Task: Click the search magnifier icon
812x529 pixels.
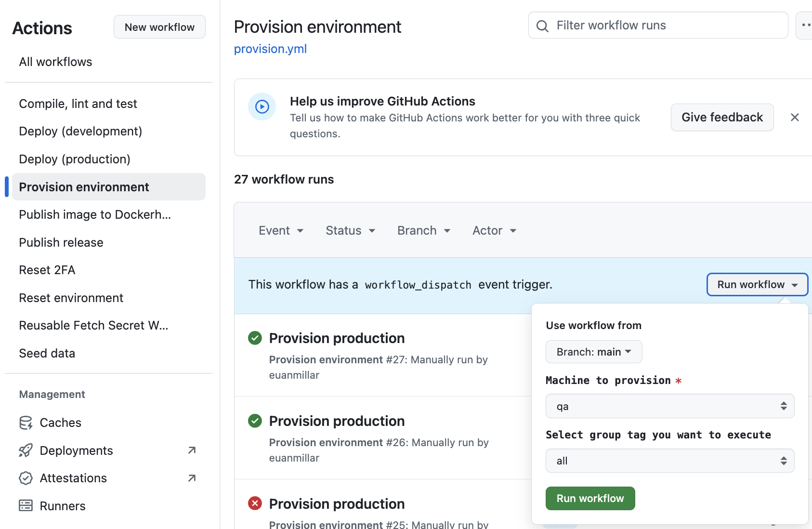Action: pyautogui.click(x=542, y=26)
